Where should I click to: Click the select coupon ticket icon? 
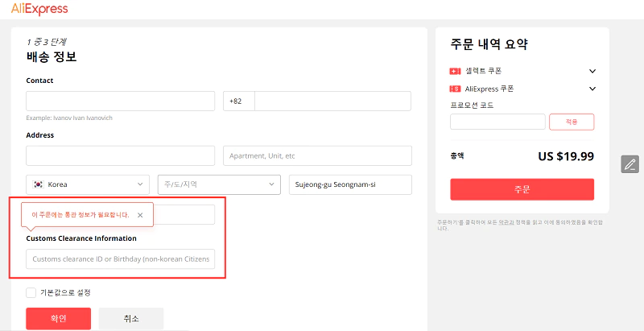[x=456, y=72]
